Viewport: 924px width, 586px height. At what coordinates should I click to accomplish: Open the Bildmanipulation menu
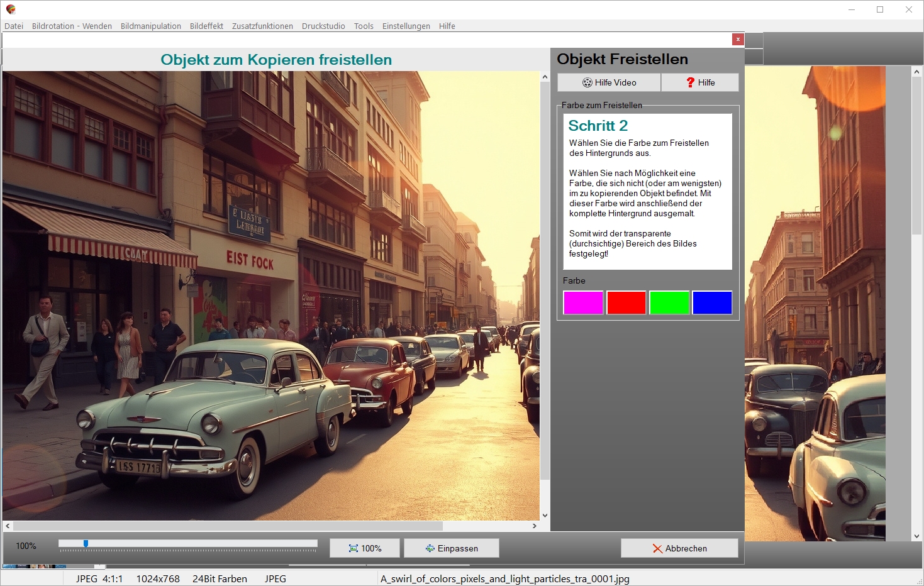[x=150, y=26]
